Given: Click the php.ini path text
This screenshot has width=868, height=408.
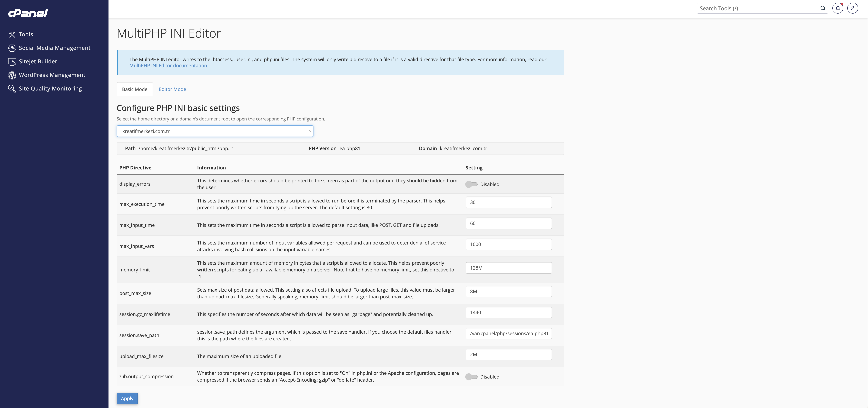Looking at the screenshot, I should click(186, 148).
